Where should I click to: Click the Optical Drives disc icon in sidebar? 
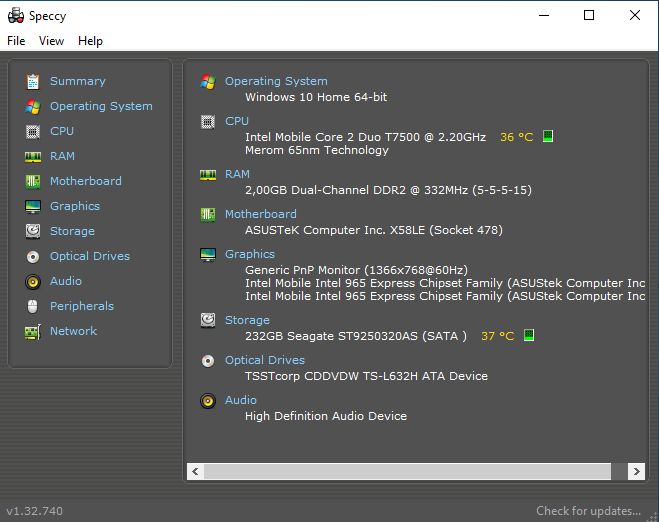point(33,256)
